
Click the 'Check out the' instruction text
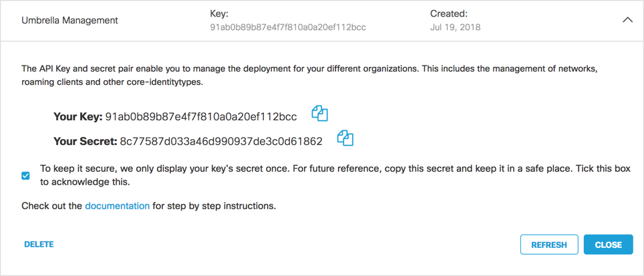[x=52, y=206]
